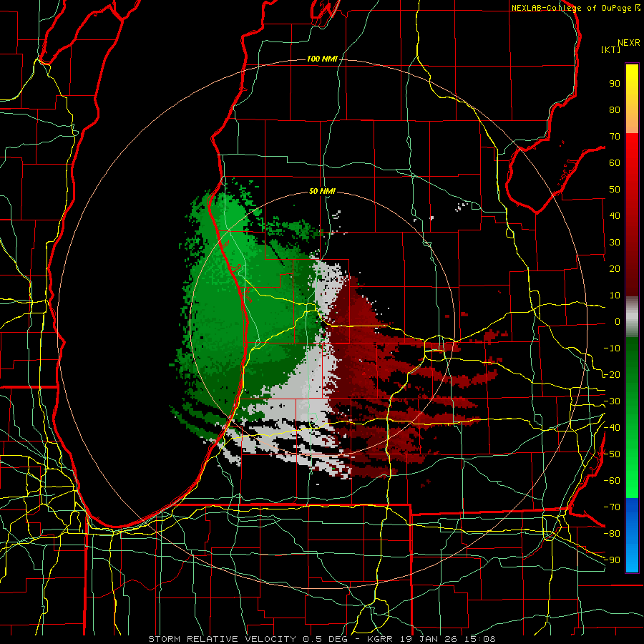The height and width of the screenshot is (644, 644).
Task: Click the 90 value on the velocity scale
Action: coord(615,84)
